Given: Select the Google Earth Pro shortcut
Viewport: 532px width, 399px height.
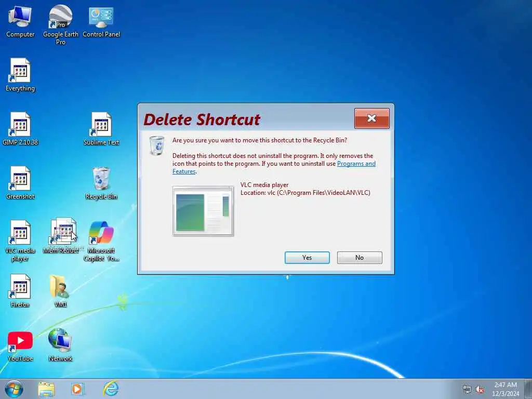Looking at the screenshot, I should [60, 25].
